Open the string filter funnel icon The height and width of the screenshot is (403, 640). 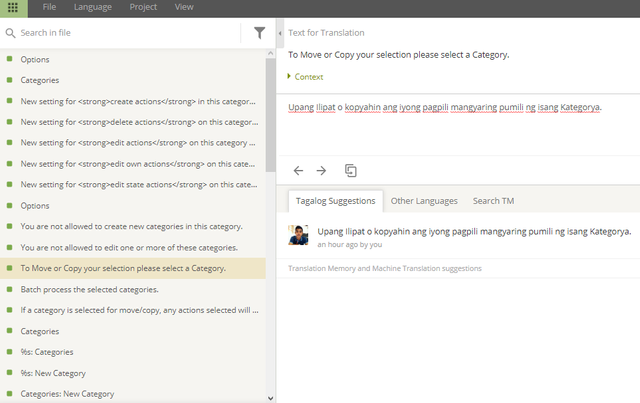pos(260,33)
